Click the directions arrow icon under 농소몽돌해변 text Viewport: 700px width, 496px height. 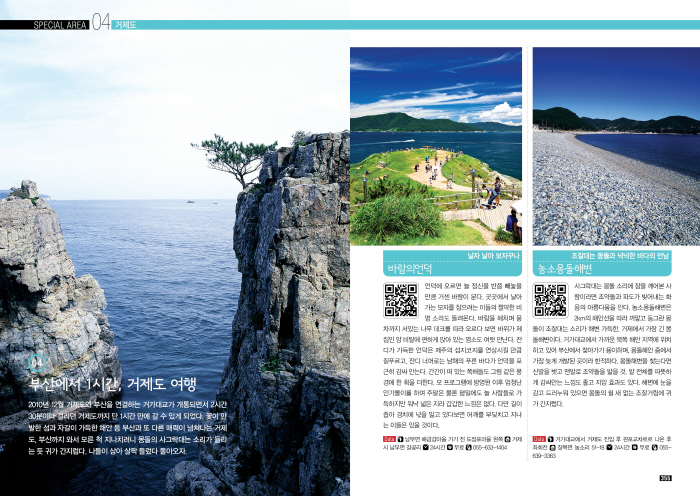[552, 439]
